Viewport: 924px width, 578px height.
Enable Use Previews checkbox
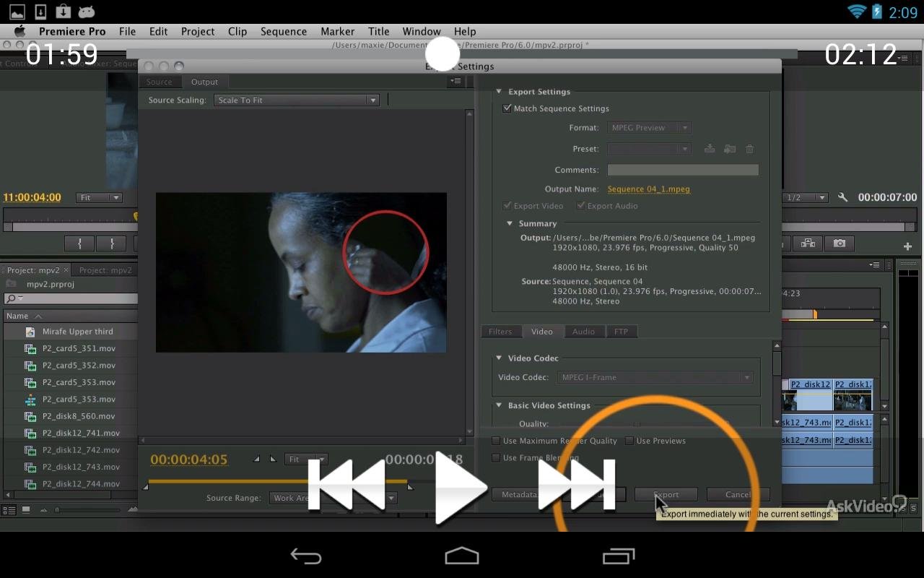pos(629,441)
